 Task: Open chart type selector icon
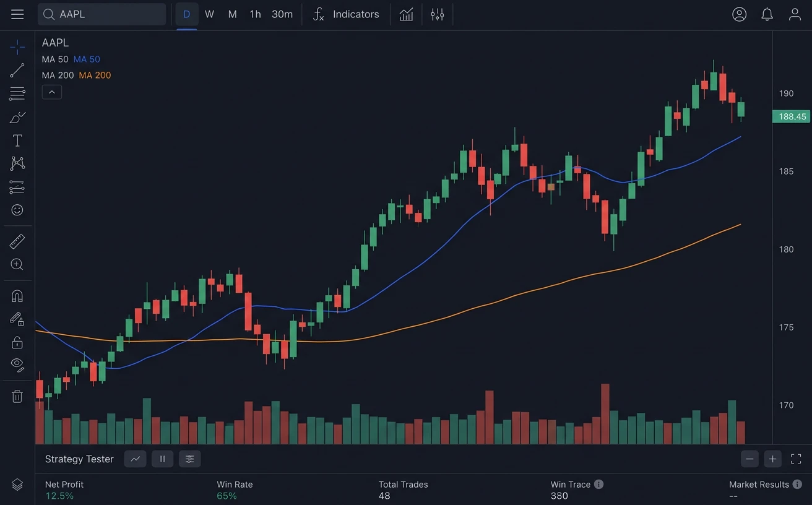(406, 14)
